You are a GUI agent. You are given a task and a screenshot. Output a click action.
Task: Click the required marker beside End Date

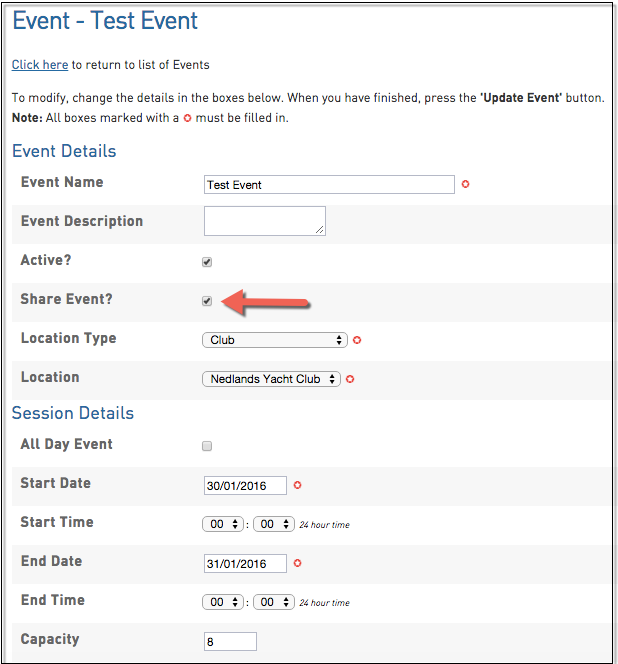coord(297,563)
